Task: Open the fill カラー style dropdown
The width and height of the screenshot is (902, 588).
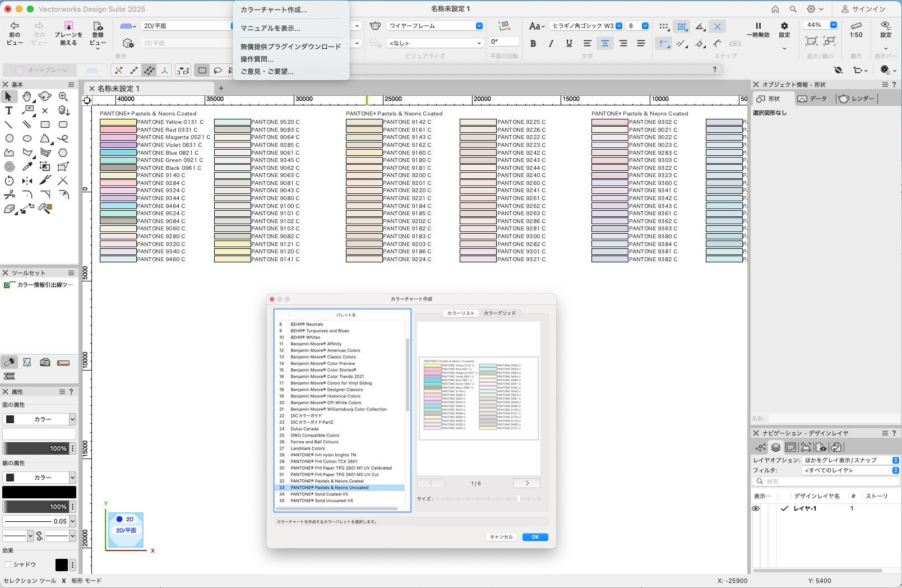Action: click(x=39, y=419)
